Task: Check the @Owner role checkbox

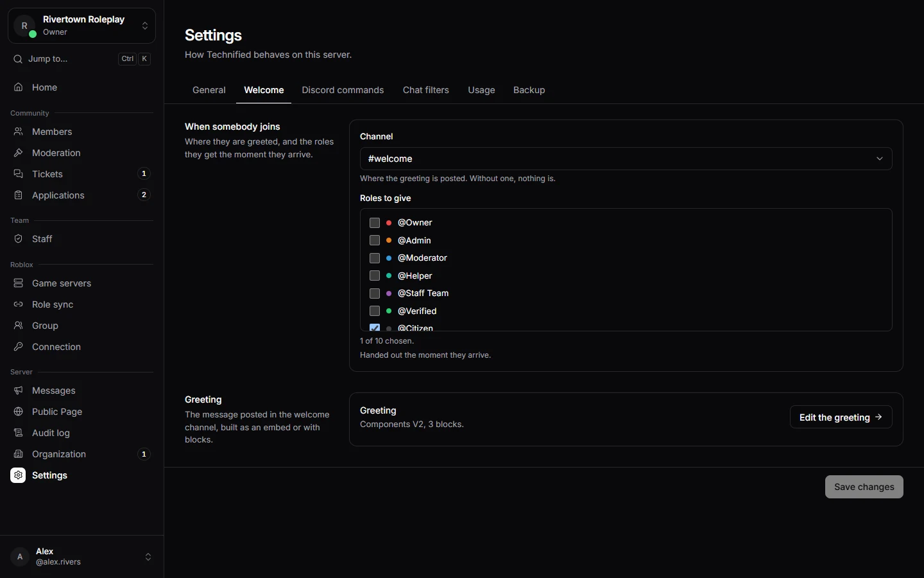Action: tap(375, 223)
